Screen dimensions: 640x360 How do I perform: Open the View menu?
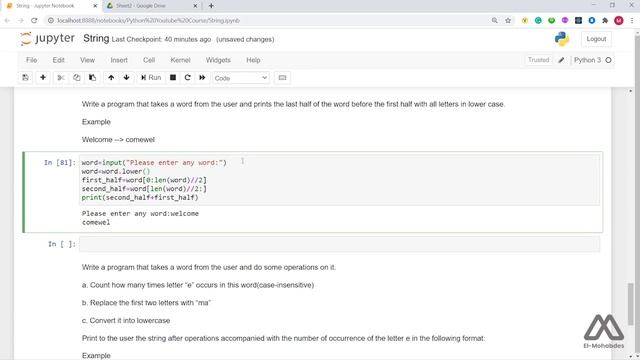87,60
